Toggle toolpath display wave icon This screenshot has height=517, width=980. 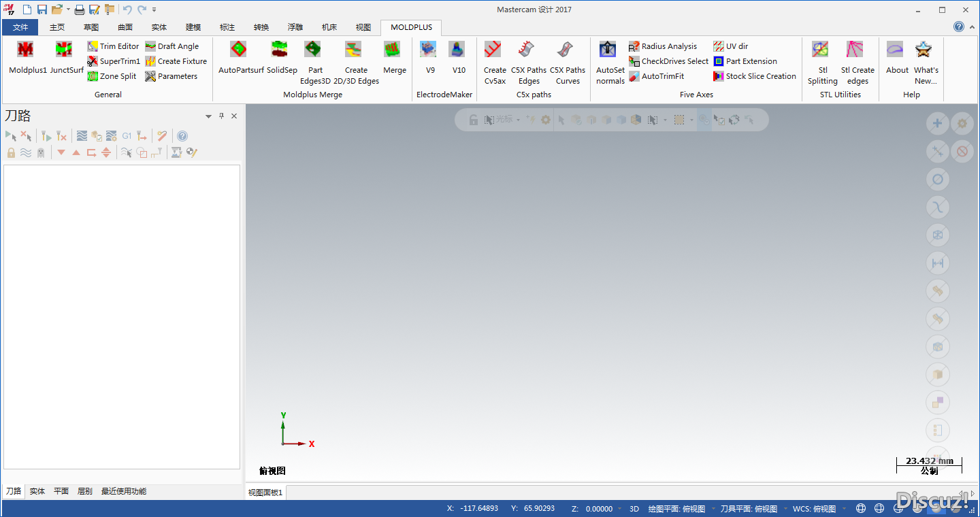pos(26,153)
